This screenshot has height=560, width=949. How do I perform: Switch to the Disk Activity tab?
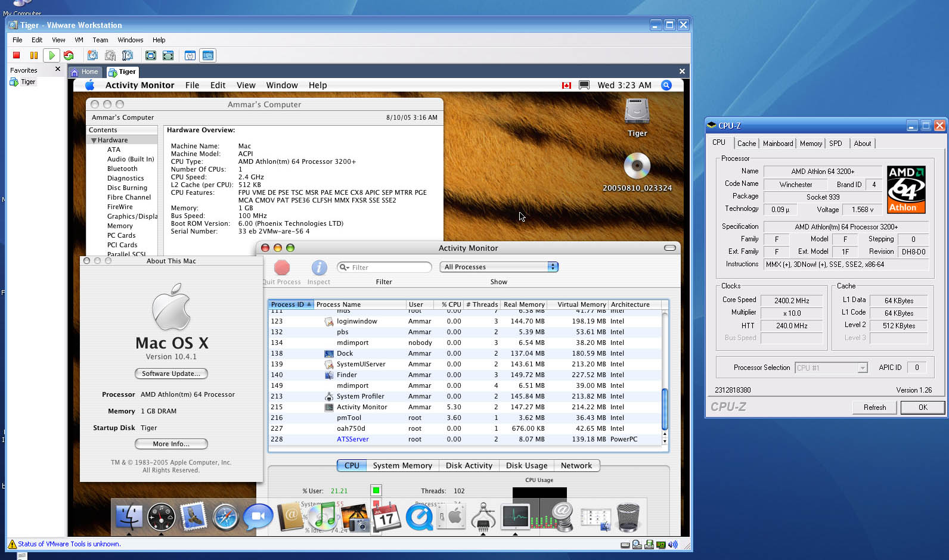(x=469, y=466)
